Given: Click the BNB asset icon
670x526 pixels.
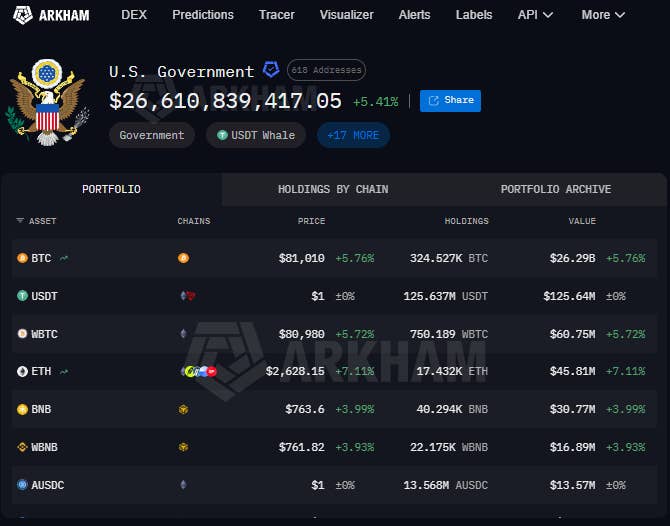Looking at the screenshot, I should tap(22, 409).
